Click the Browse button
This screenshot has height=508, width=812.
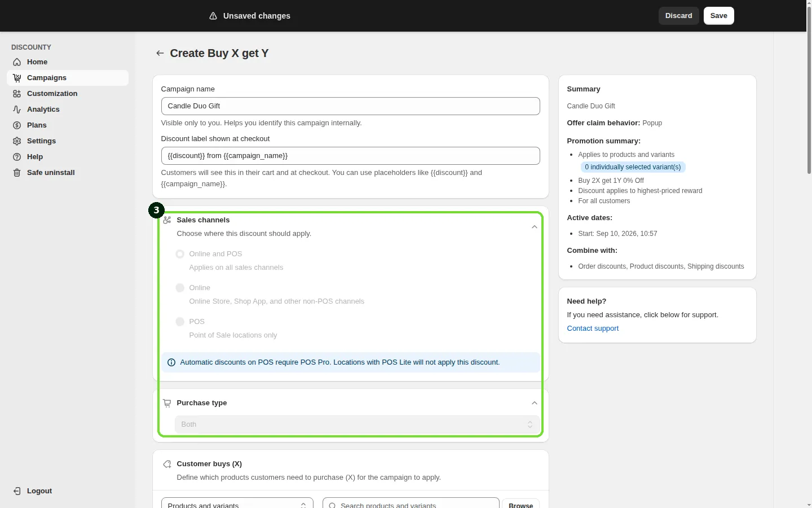pos(520,504)
